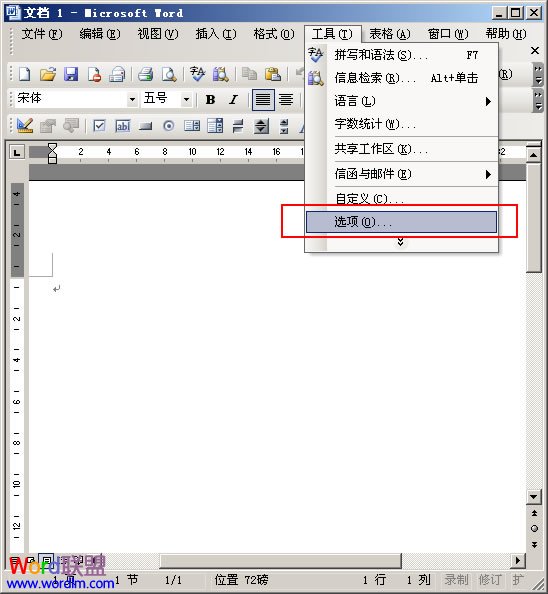Save the document with the floppy icon
This screenshot has height=594, width=548.
coord(71,74)
